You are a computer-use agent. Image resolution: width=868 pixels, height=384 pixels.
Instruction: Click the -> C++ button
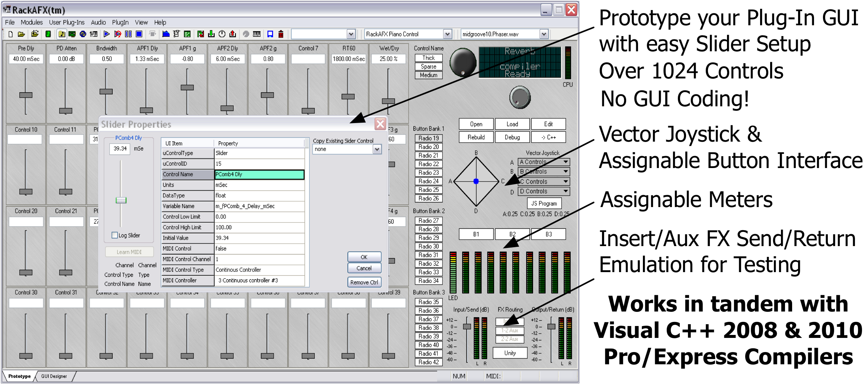[x=549, y=137]
